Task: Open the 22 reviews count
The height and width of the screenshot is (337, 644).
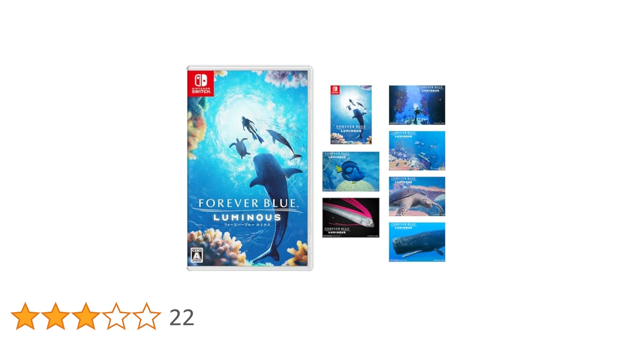Action: [x=182, y=317]
